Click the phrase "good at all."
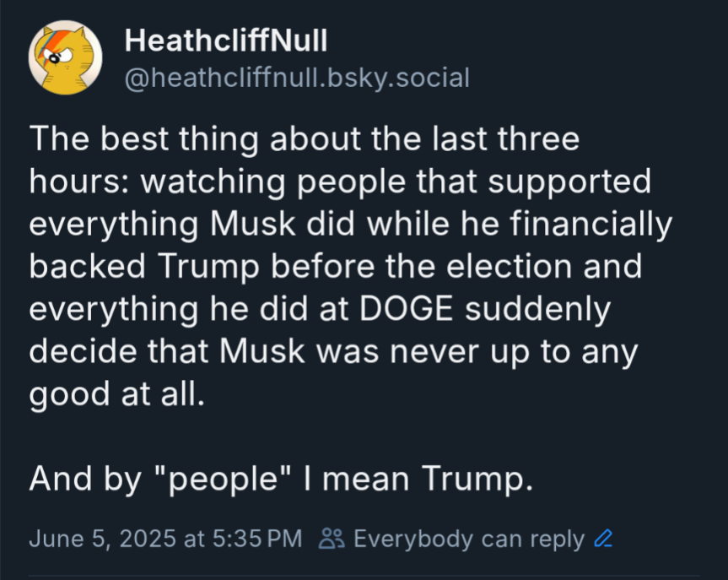The image size is (728, 580). click(x=116, y=394)
